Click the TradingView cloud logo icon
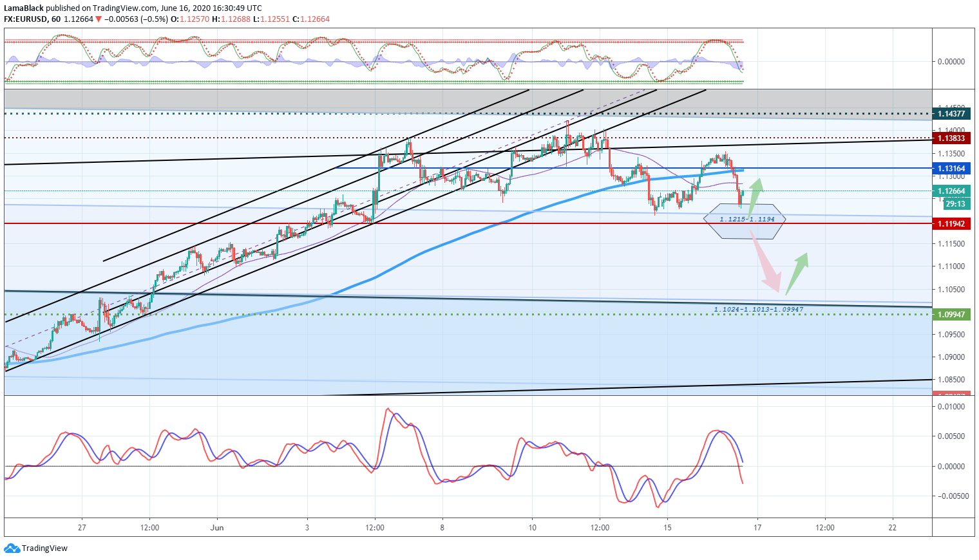The image size is (979, 560). [x=12, y=548]
